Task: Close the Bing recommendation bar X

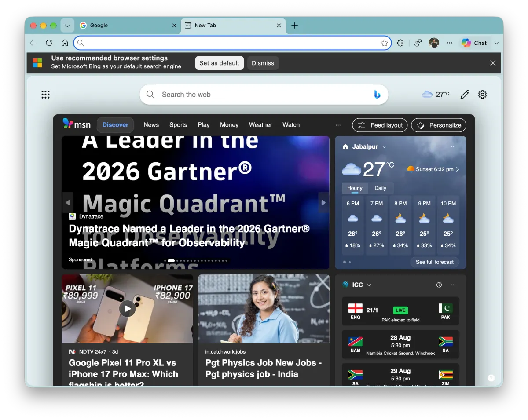Action: tap(493, 63)
